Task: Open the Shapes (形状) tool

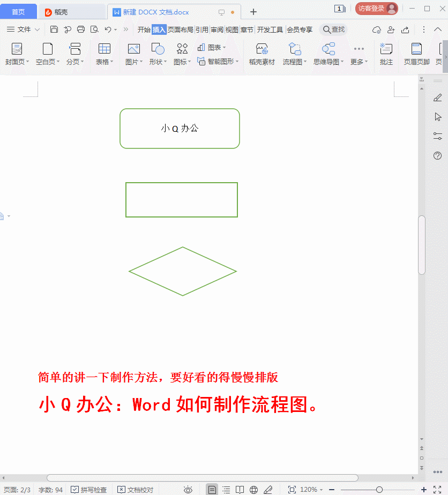Action: click(x=158, y=54)
